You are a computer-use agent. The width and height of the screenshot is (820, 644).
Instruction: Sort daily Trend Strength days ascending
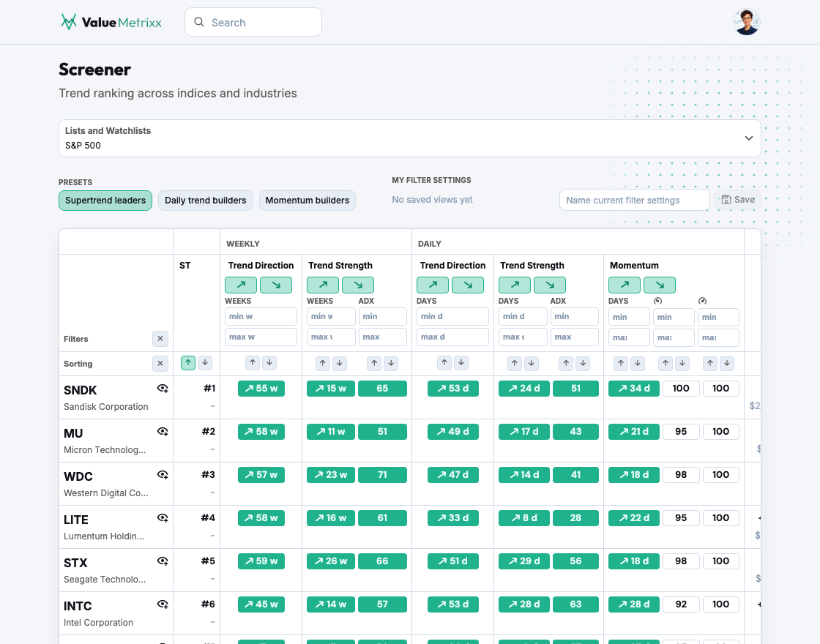[x=515, y=363]
